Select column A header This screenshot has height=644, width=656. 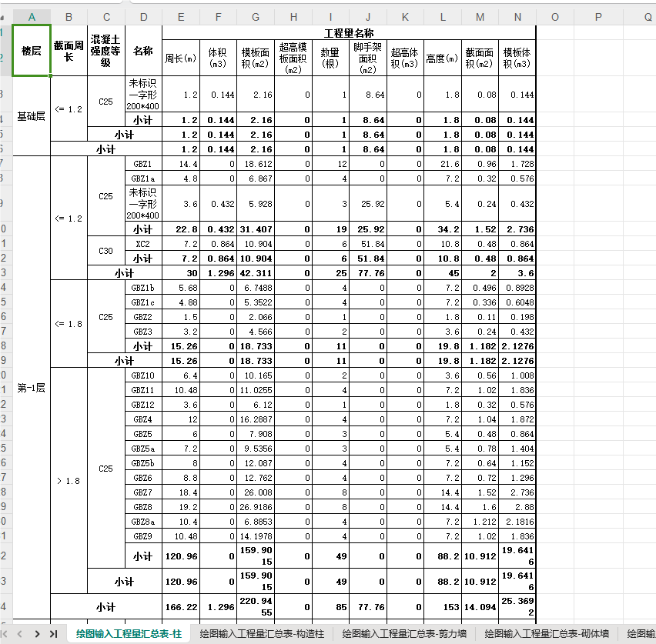coord(32,17)
